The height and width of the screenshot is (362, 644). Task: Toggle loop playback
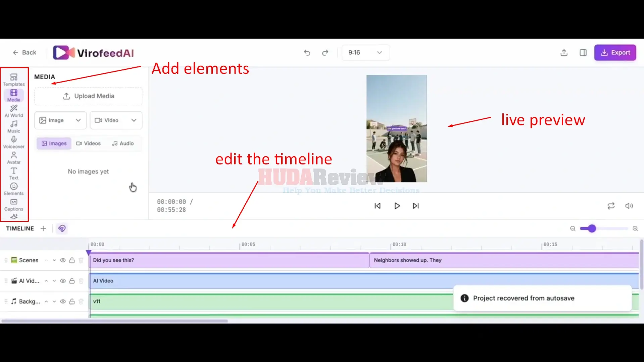click(x=611, y=206)
